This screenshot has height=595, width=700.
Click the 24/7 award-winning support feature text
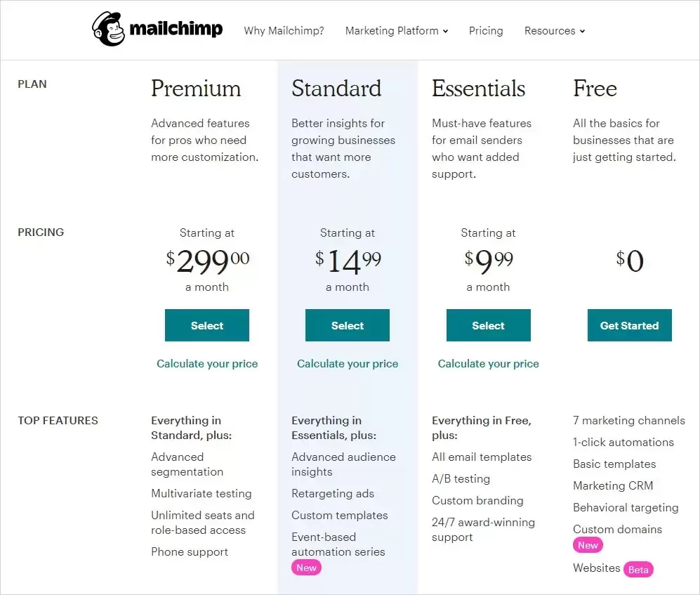(482, 529)
